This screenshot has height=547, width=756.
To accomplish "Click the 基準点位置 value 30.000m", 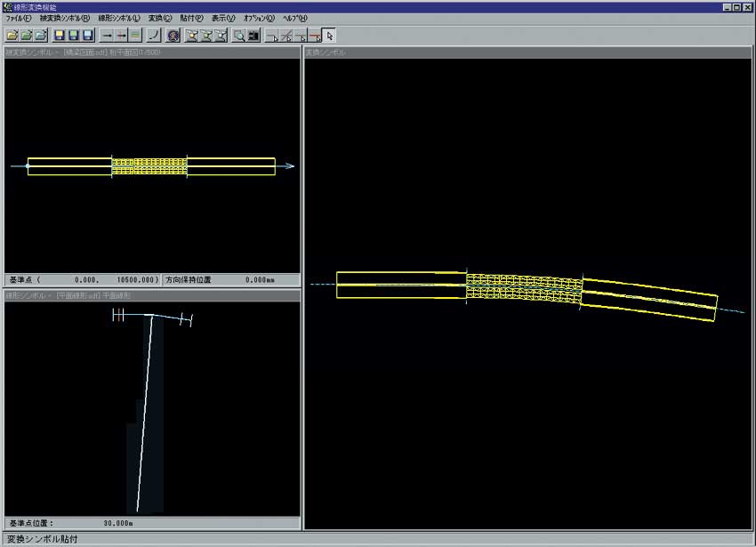I will tap(118, 523).
